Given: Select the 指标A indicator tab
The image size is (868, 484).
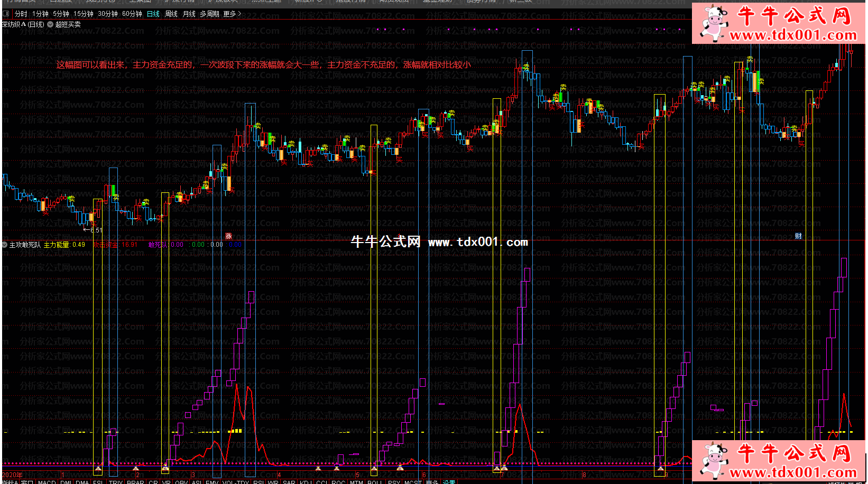Looking at the screenshot, I should 10,481.
